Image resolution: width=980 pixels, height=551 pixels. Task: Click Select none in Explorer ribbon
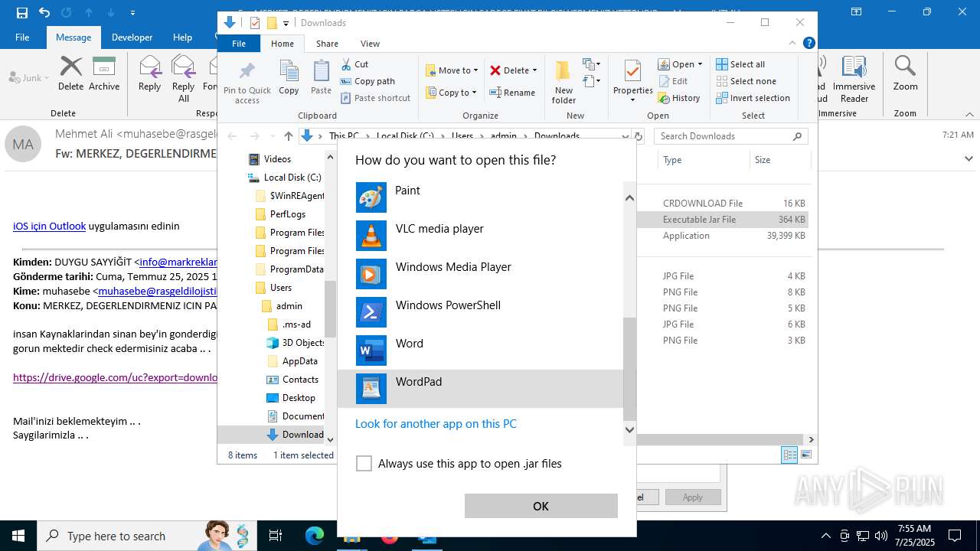746,81
